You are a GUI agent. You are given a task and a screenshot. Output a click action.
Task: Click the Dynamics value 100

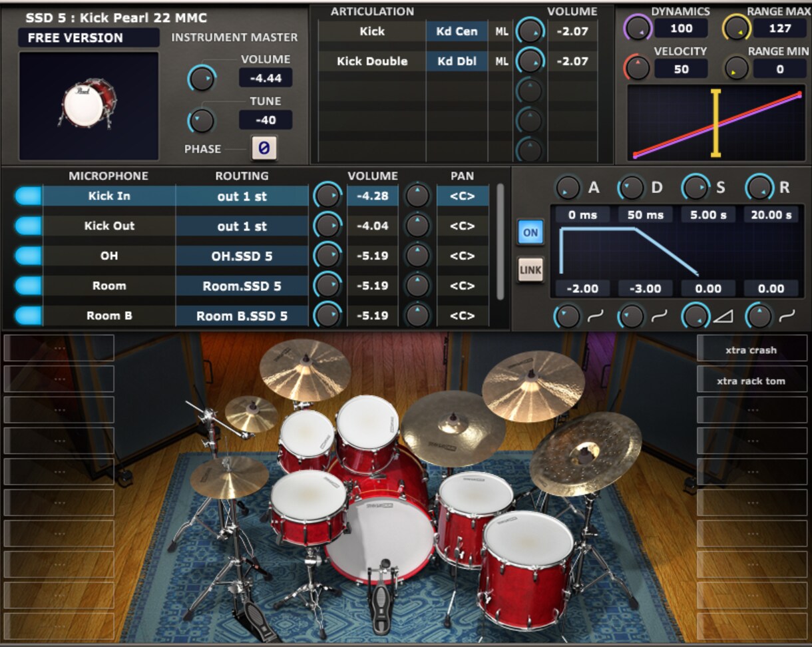pyautogui.click(x=681, y=29)
